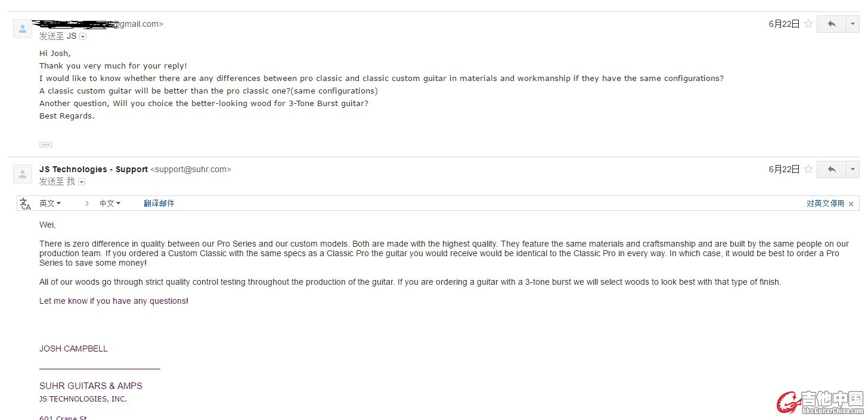Click the GuitarChina logo watermark
The width and height of the screenshot is (868, 420).
(820, 402)
